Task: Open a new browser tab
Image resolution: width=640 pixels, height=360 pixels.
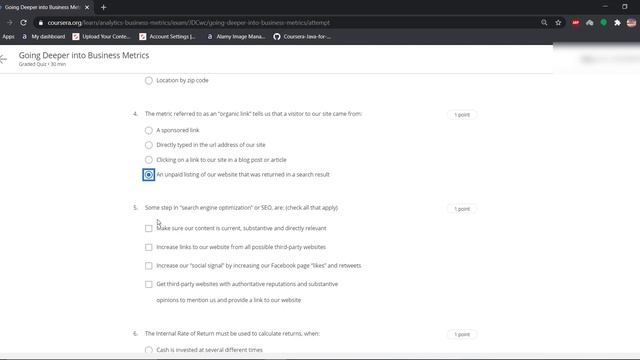Action: (x=103, y=7)
